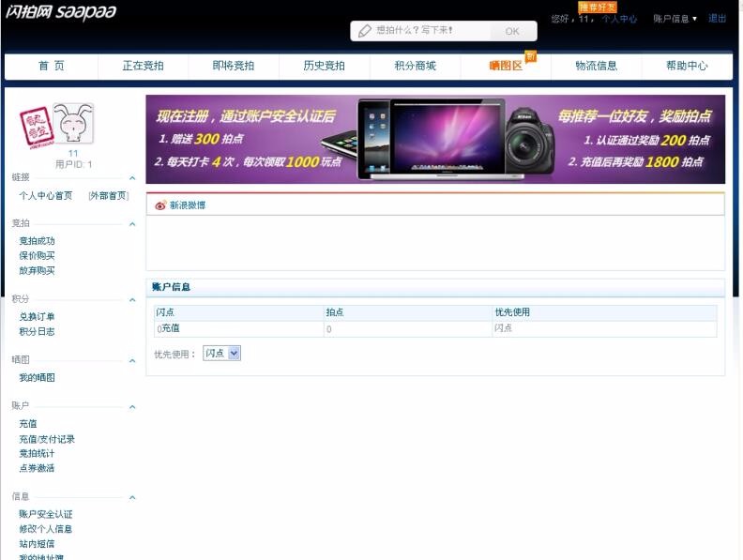Open the 优先使用 闪点 dropdown
Screen dimensions: 743x560
[x=221, y=353]
